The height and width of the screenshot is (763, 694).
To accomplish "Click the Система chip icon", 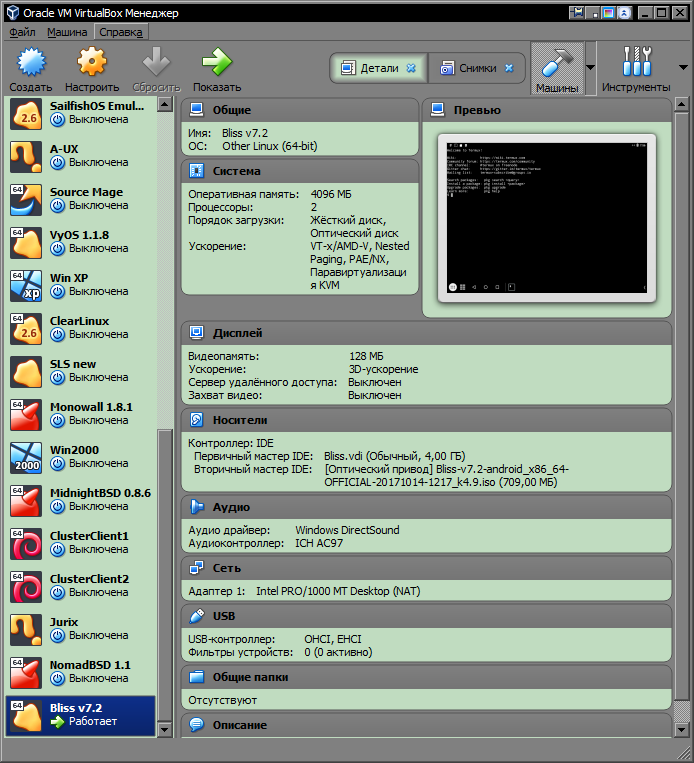I will (x=197, y=171).
